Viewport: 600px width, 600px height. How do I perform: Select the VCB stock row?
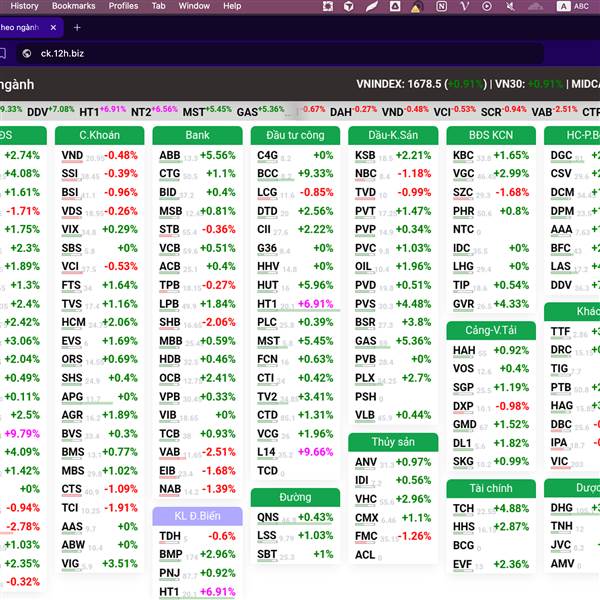[x=197, y=248]
